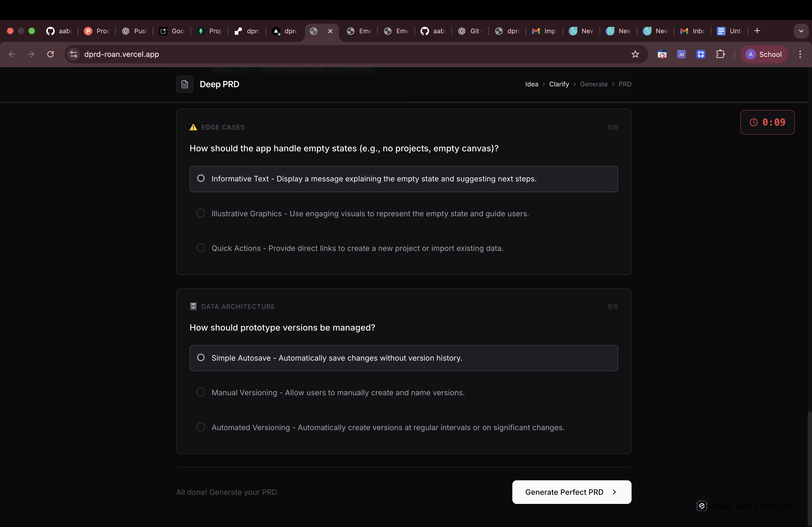Screen dimensions: 812x527
Task: Click the Clarify breadcrumb link
Action: (559, 84)
